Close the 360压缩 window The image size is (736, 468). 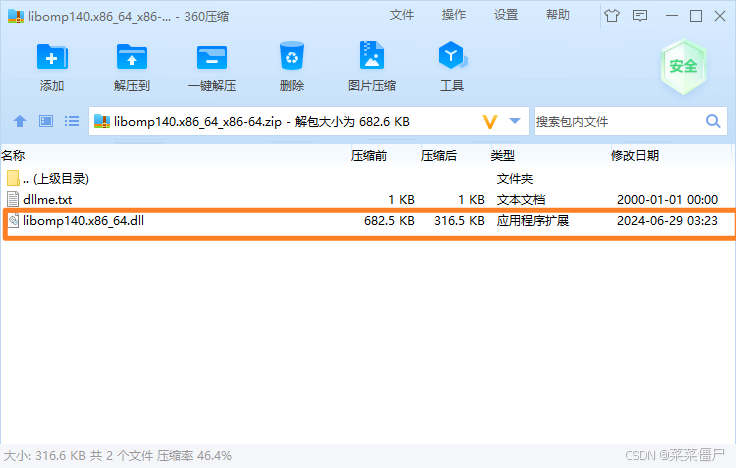(720, 16)
